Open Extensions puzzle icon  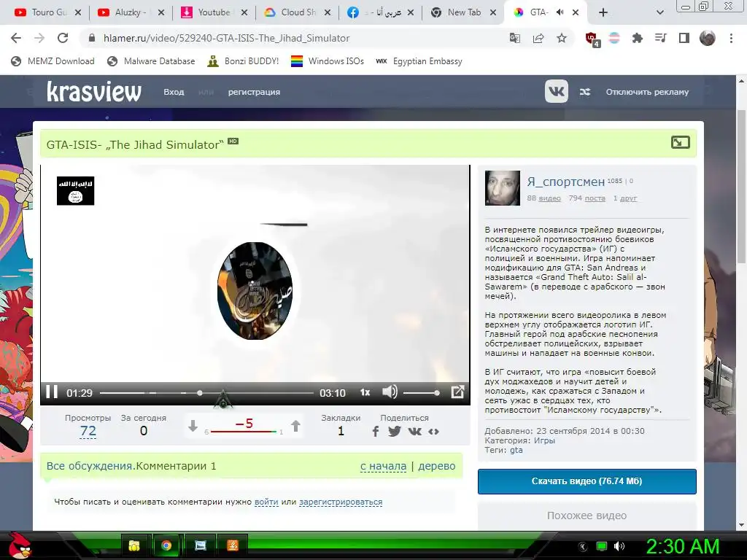(x=637, y=38)
